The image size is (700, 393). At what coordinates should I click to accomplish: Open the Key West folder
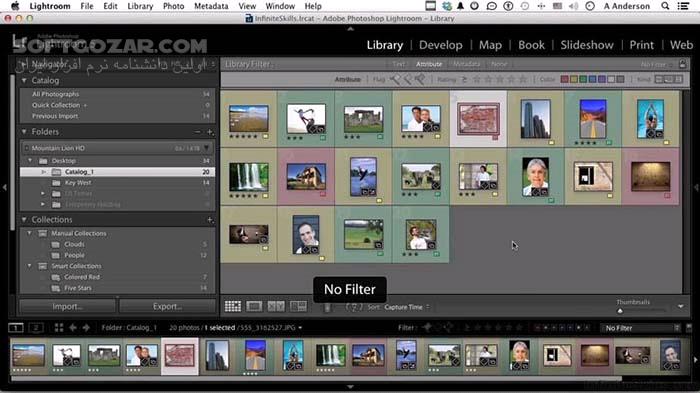pos(117,183)
